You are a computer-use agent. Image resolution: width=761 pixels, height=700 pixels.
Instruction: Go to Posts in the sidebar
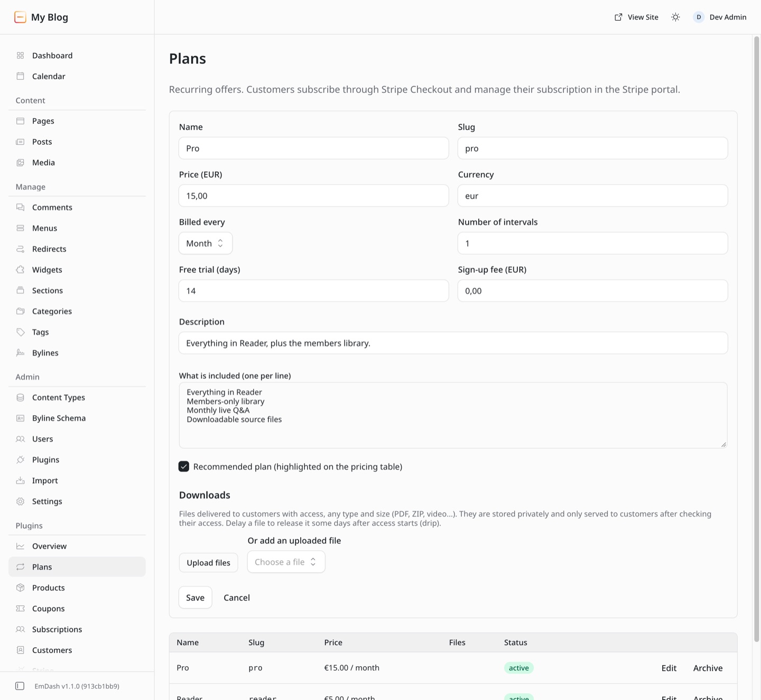point(77,142)
